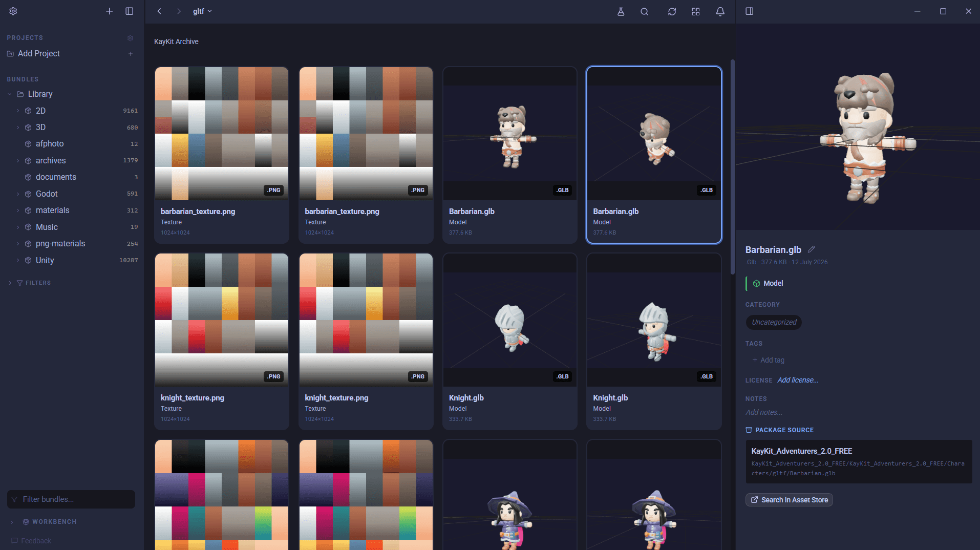Click the Godot bundle cube icon
Screen dimensions: 980x550
coord(28,194)
